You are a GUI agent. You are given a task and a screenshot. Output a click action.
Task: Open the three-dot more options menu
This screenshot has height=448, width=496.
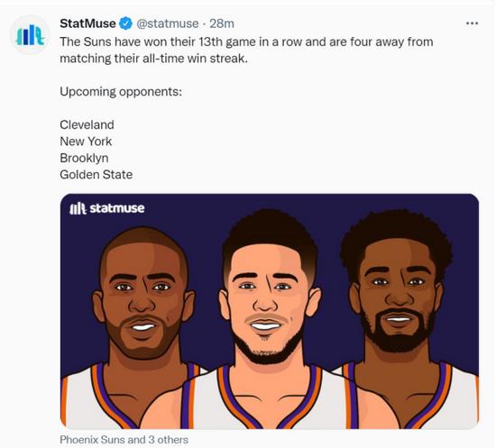[472, 23]
